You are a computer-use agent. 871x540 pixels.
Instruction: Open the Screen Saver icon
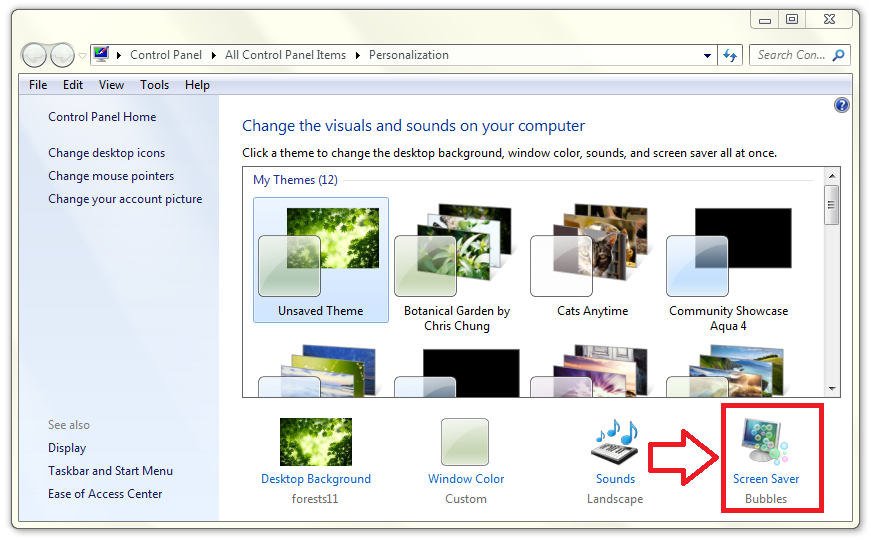click(x=765, y=442)
